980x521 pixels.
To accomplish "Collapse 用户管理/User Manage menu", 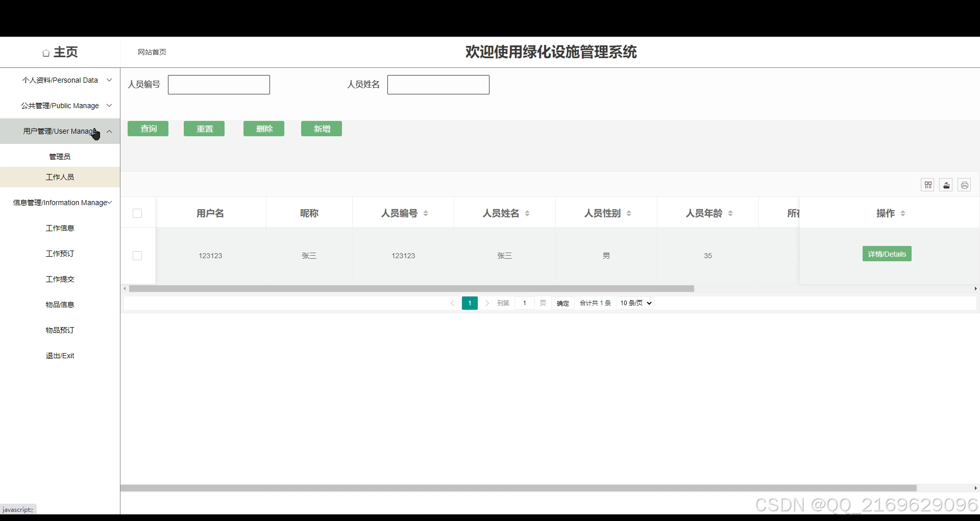I will tap(60, 131).
